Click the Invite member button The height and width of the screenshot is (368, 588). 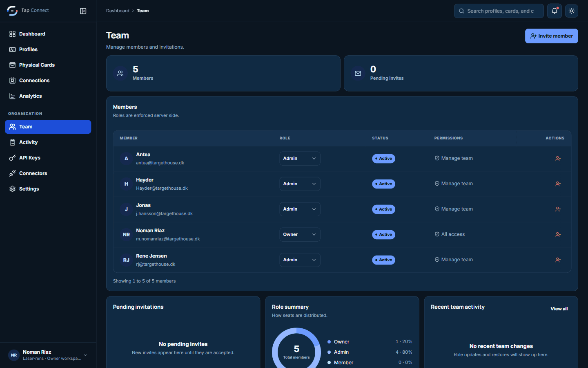click(x=551, y=36)
